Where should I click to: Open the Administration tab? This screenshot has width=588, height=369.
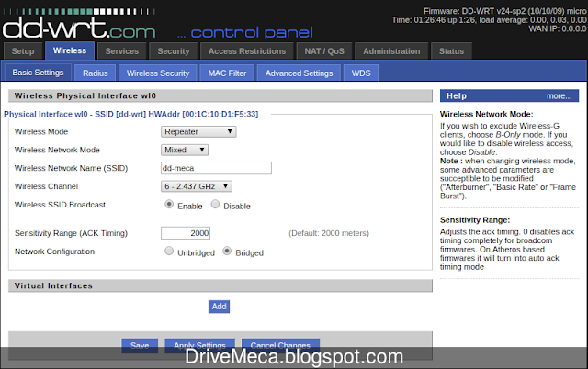click(391, 51)
